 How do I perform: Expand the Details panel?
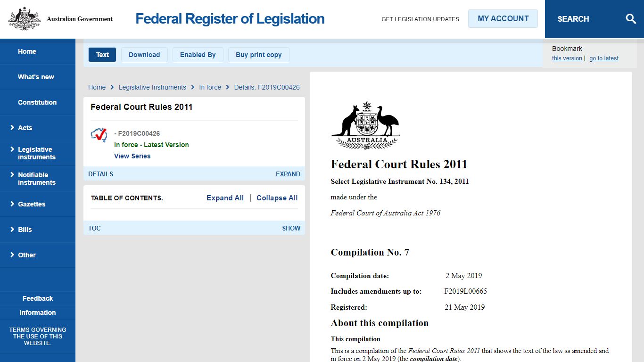[x=288, y=174]
